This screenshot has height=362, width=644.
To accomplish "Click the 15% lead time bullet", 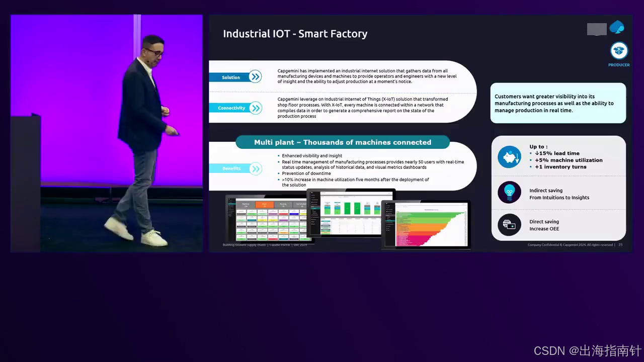I will pos(557,153).
